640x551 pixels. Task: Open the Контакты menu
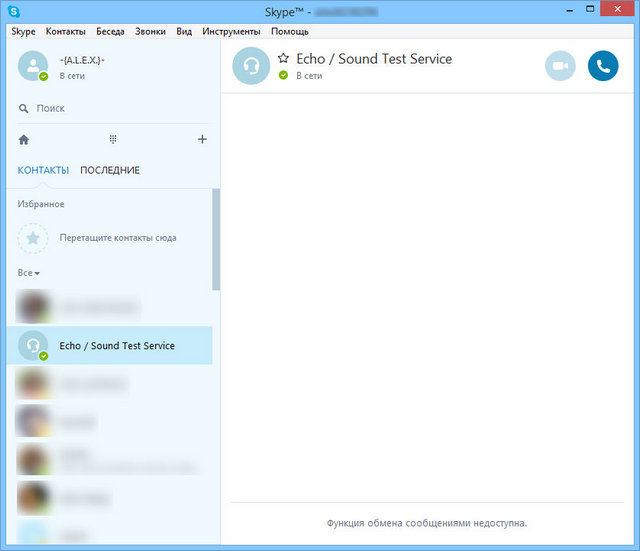coord(66,31)
